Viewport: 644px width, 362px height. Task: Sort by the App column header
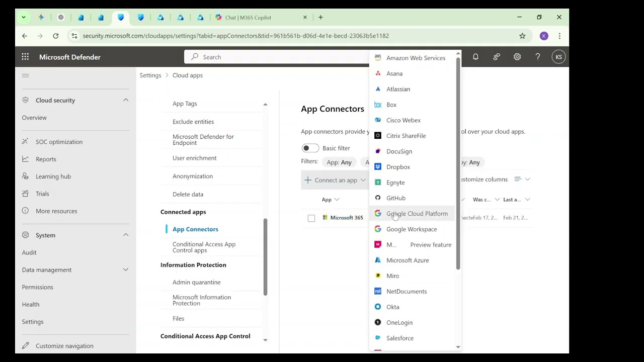[331, 200]
